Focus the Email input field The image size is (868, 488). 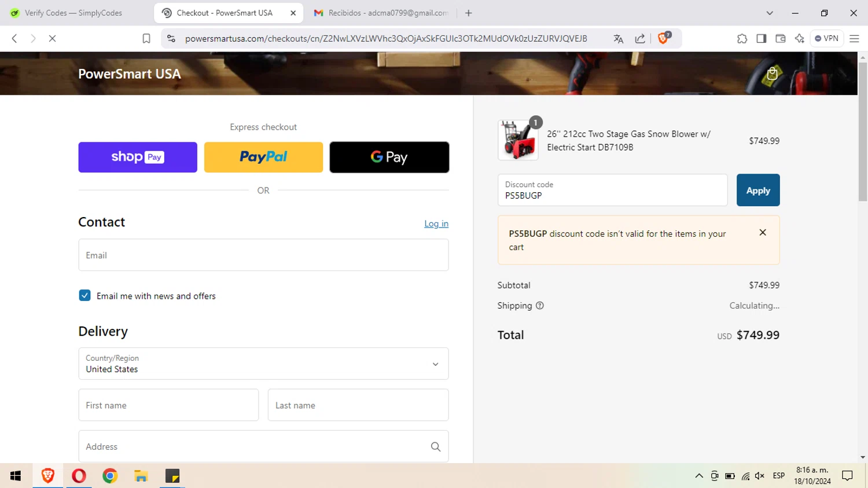click(x=263, y=255)
